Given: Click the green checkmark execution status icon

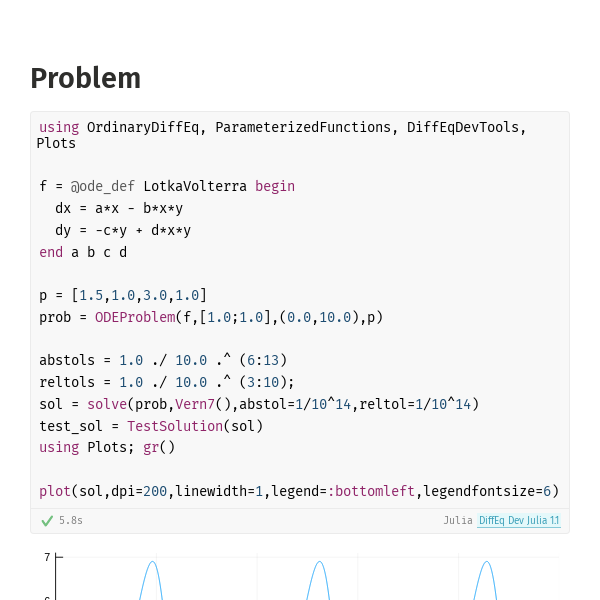Looking at the screenshot, I should [x=47, y=521].
